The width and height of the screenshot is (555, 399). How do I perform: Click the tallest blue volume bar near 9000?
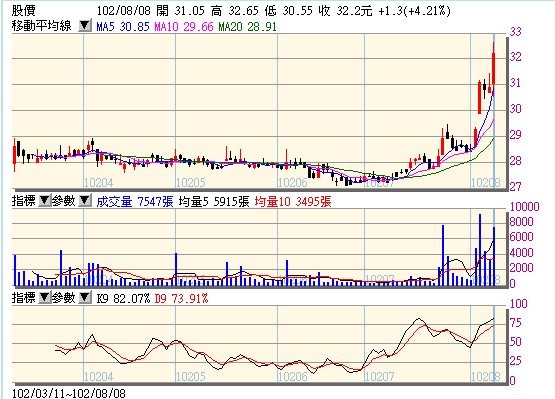click(x=480, y=250)
